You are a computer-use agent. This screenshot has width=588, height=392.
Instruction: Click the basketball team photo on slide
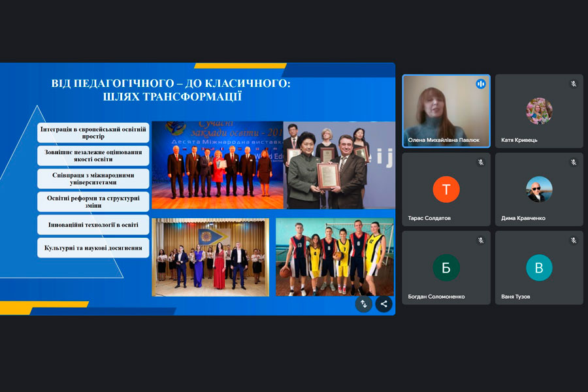(335, 257)
